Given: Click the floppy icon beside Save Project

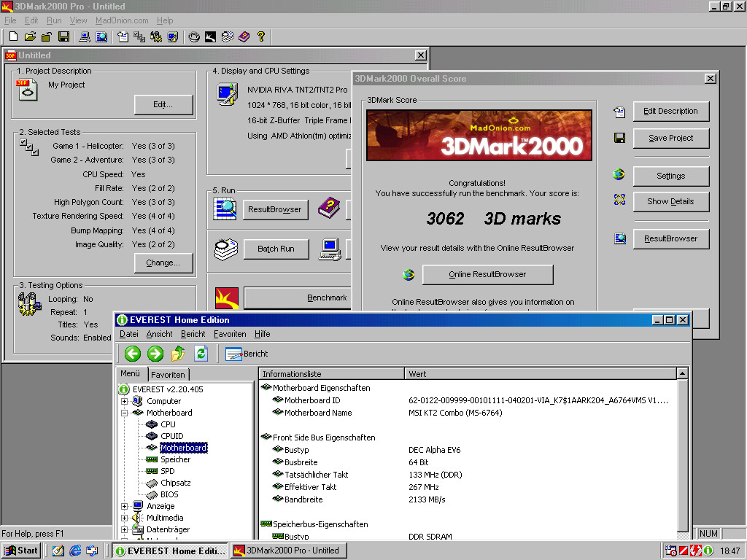Looking at the screenshot, I should tap(619, 138).
